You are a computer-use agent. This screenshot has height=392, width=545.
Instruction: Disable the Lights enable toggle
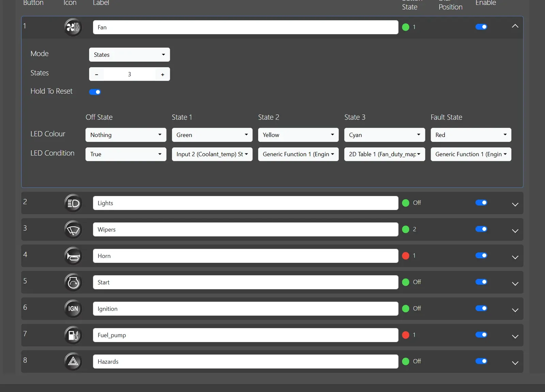click(x=481, y=203)
